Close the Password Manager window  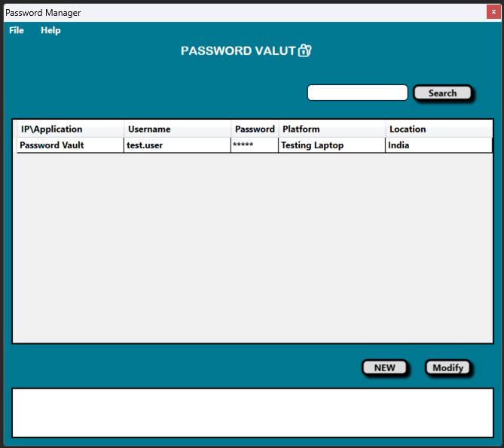pyautogui.click(x=493, y=12)
